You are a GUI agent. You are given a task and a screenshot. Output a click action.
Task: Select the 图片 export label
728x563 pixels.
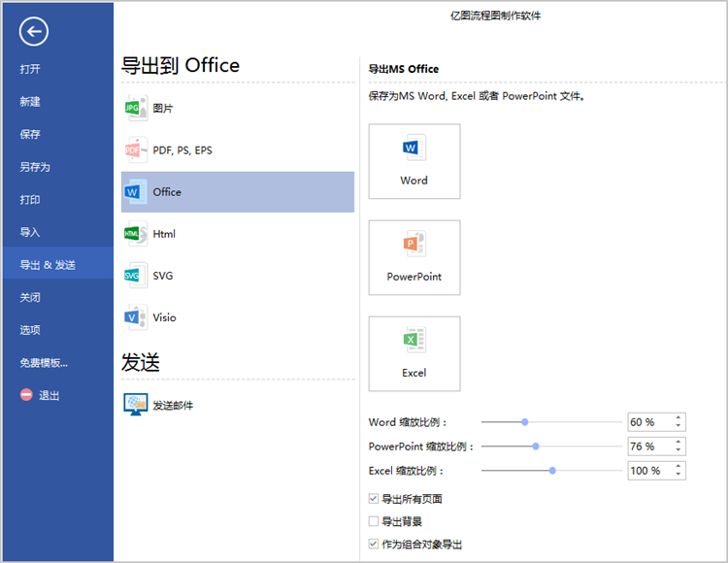(x=163, y=108)
